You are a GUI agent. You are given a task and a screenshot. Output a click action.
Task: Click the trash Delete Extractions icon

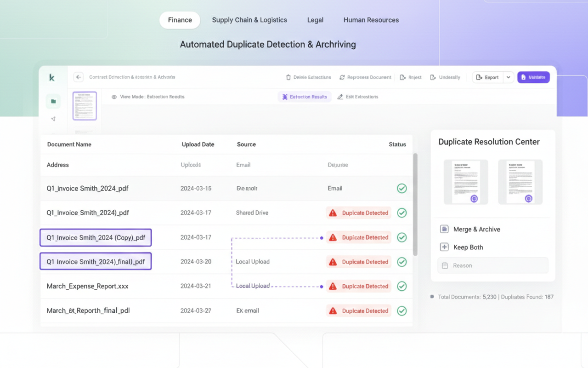click(288, 77)
